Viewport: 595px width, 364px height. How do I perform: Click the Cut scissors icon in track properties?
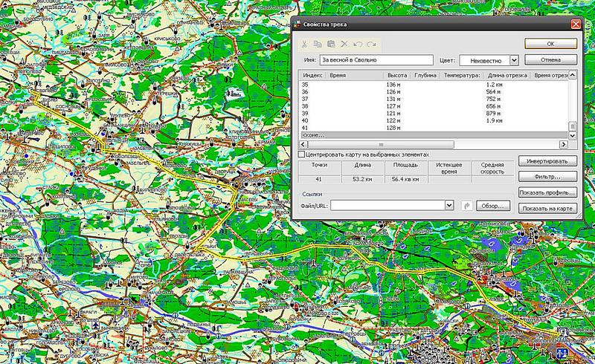point(304,45)
